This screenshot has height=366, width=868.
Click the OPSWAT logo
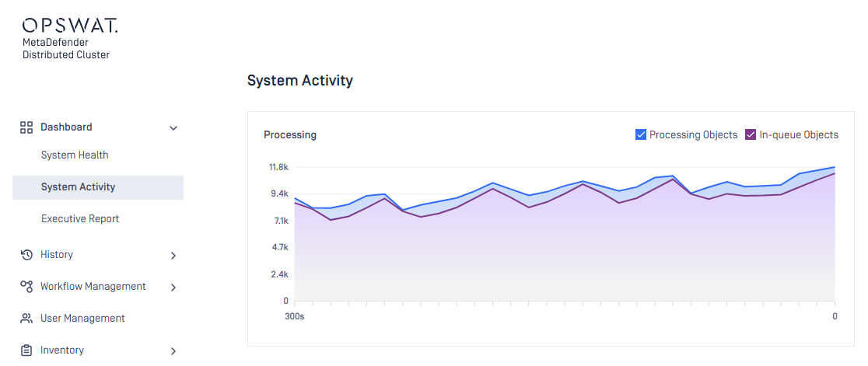click(70, 26)
